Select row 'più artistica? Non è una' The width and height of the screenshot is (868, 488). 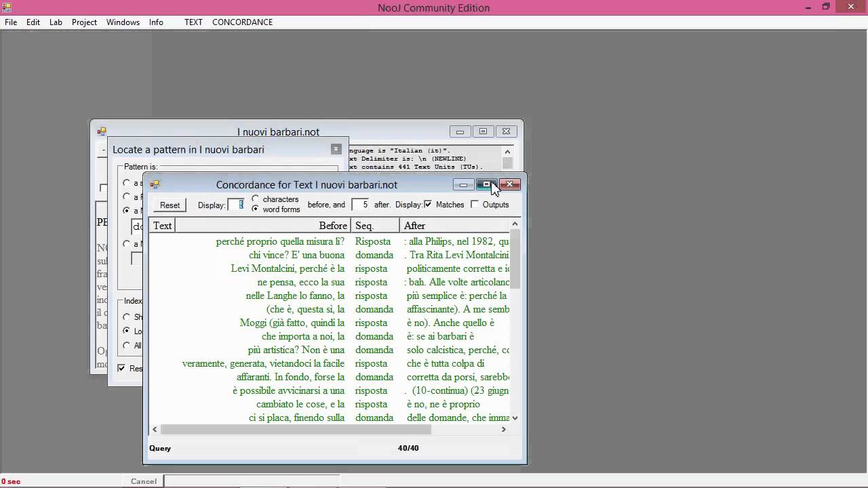329,350
